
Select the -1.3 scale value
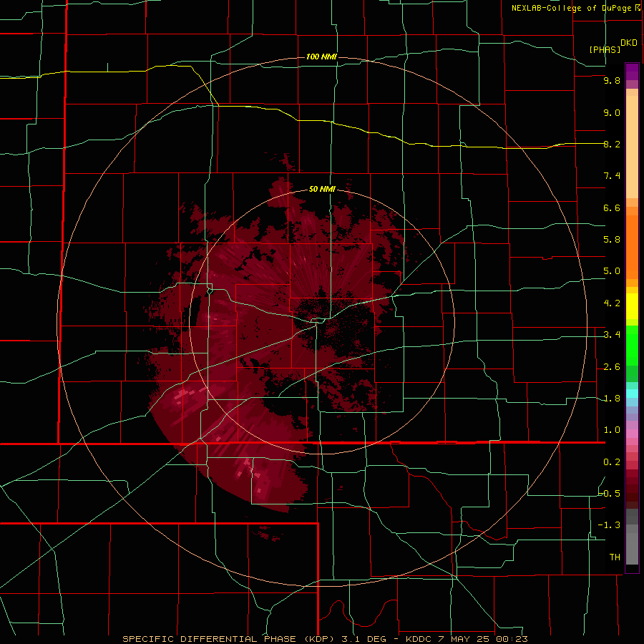click(610, 525)
